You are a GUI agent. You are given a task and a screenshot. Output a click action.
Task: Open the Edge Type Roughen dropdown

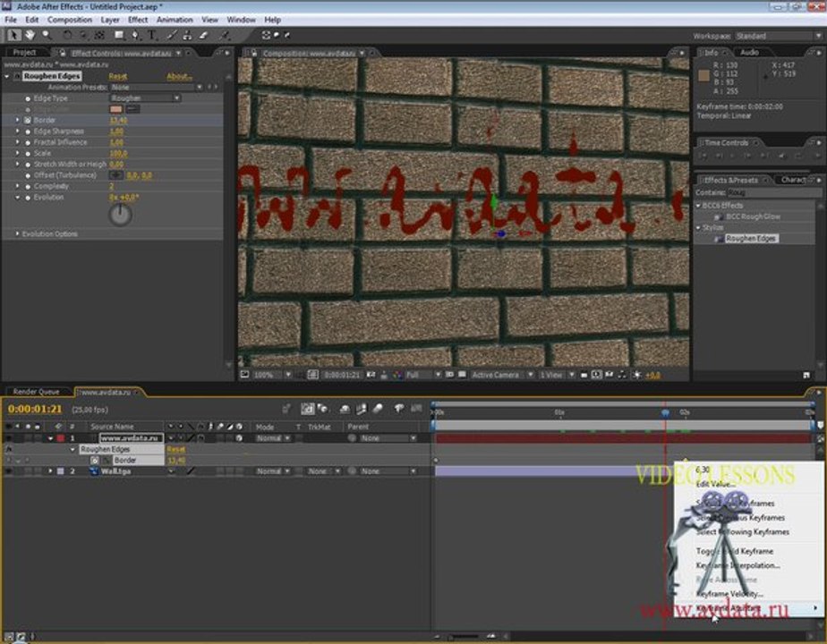pyautogui.click(x=145, y=98)
